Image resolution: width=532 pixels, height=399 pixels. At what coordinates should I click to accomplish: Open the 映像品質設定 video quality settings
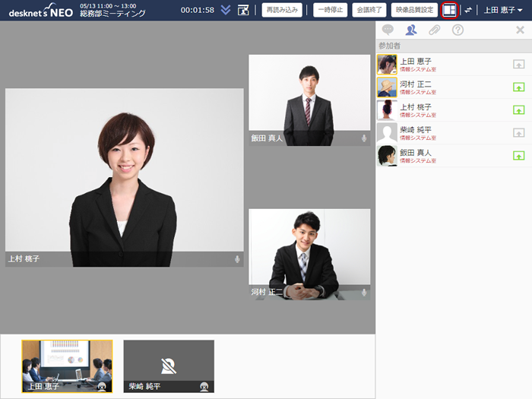[414, 10]
